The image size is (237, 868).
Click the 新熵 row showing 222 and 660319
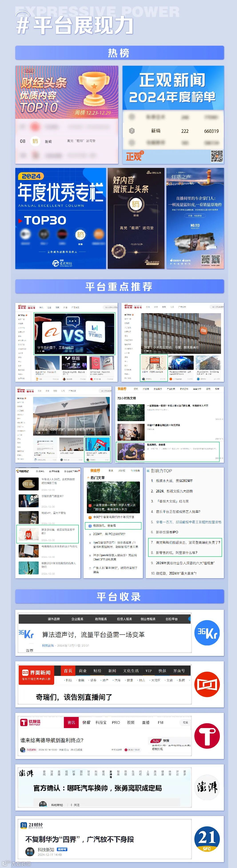(173, 131)
